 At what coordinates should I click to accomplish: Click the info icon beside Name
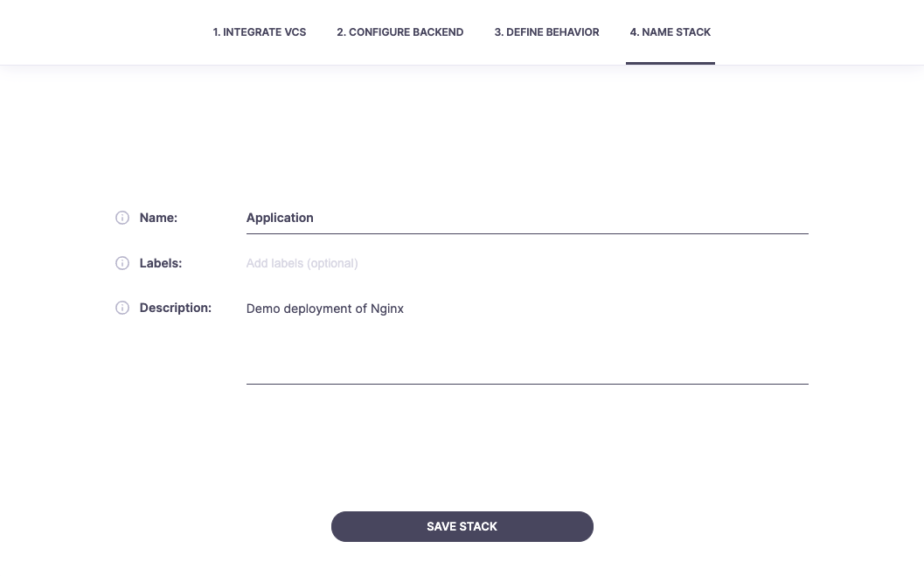pos(122,218)
